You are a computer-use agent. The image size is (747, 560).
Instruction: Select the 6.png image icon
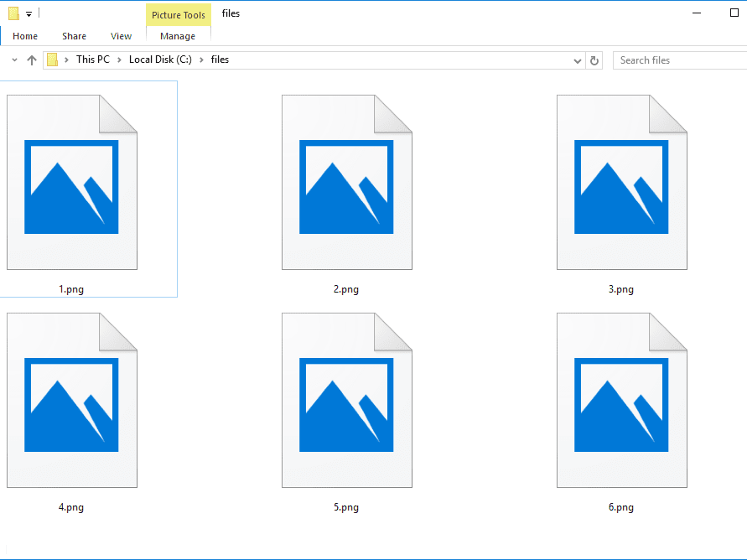(x=621, y=400)
